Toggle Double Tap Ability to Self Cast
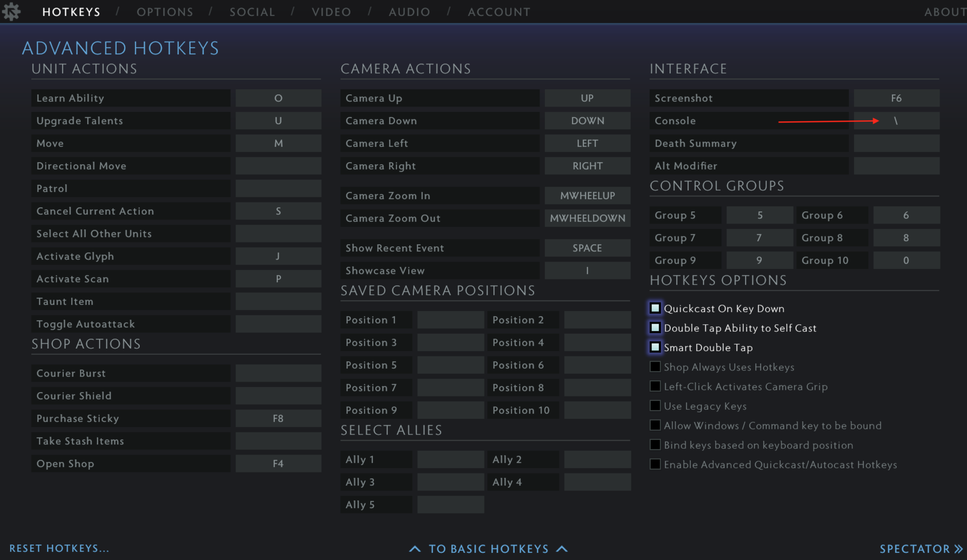 pyautogui.click(x=655, y=327)
